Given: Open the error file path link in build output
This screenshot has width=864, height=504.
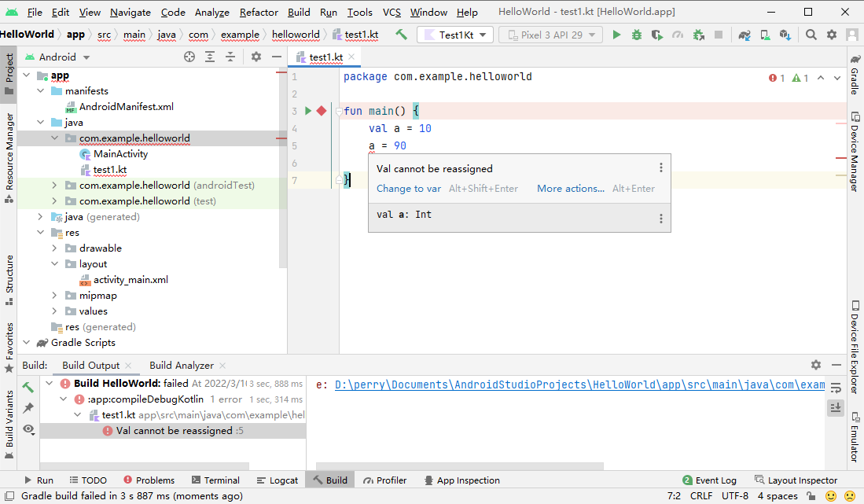Looking at the screenshot, I should point(579,384).
